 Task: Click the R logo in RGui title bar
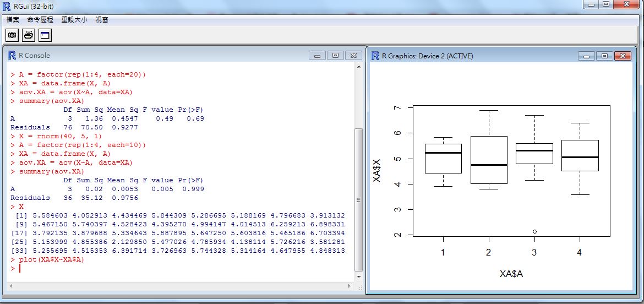7,6
